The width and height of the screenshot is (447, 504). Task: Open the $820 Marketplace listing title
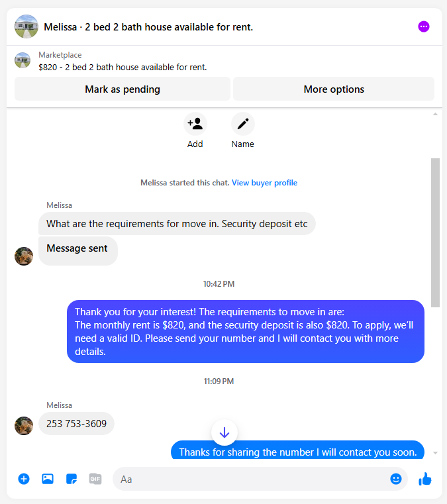point(123,67)
